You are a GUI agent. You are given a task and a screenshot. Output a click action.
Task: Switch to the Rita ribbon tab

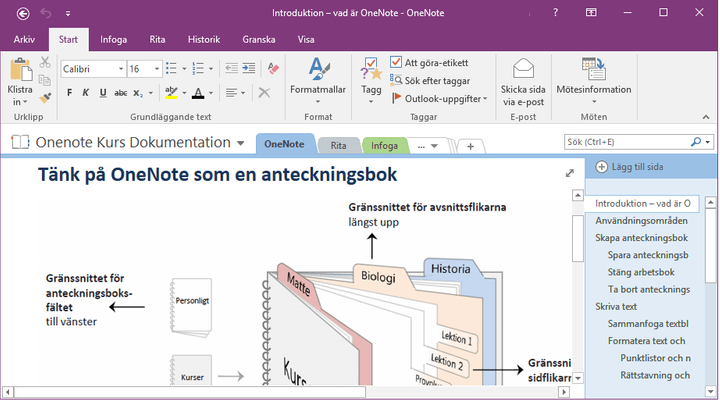(157, 40)
